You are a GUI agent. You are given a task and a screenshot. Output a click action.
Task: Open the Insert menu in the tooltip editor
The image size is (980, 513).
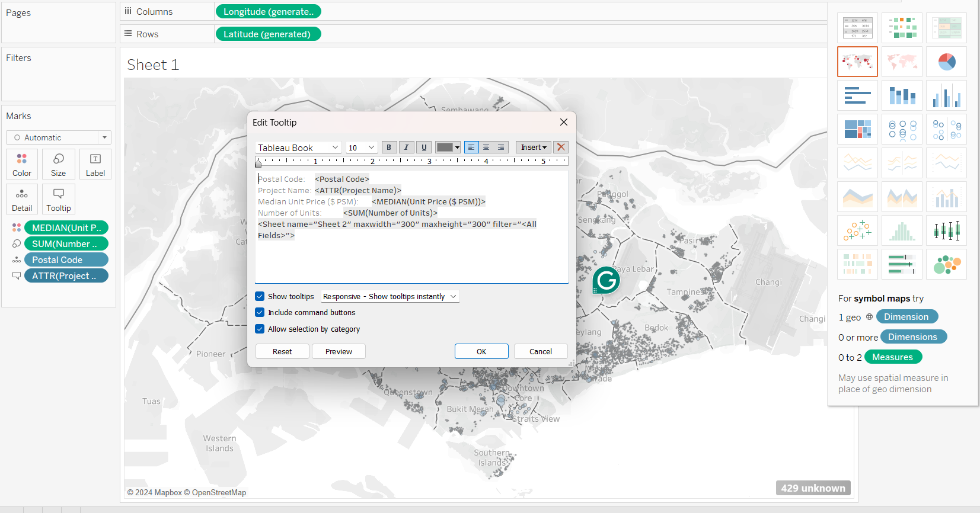coord(533,148)
